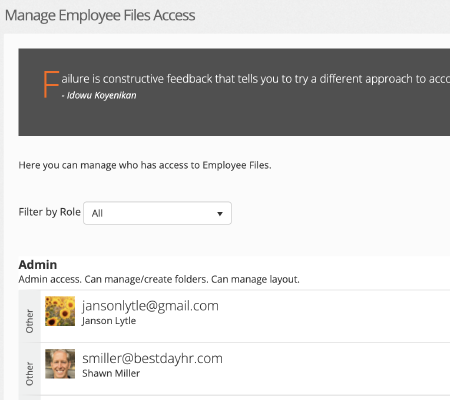The width and height of the screenshot is (450, 400).
Task: Click the 'Here you can manage' help text
Action: pos(145,165)
